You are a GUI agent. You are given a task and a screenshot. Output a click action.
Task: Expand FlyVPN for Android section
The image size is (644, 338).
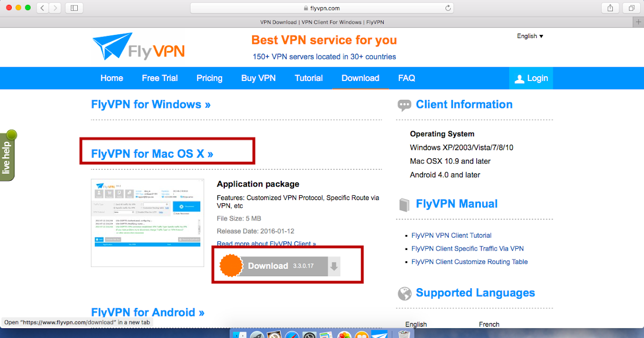[148, 312]
